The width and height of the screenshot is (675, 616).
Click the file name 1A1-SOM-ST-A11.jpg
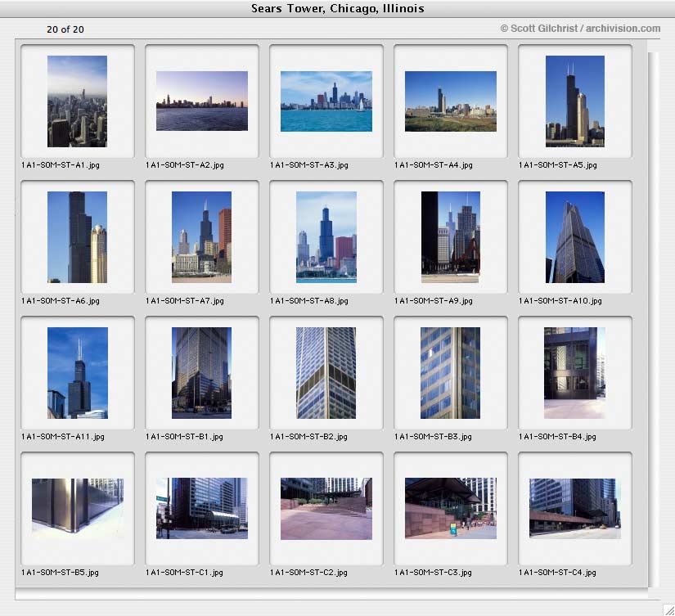tap(63, 437)
